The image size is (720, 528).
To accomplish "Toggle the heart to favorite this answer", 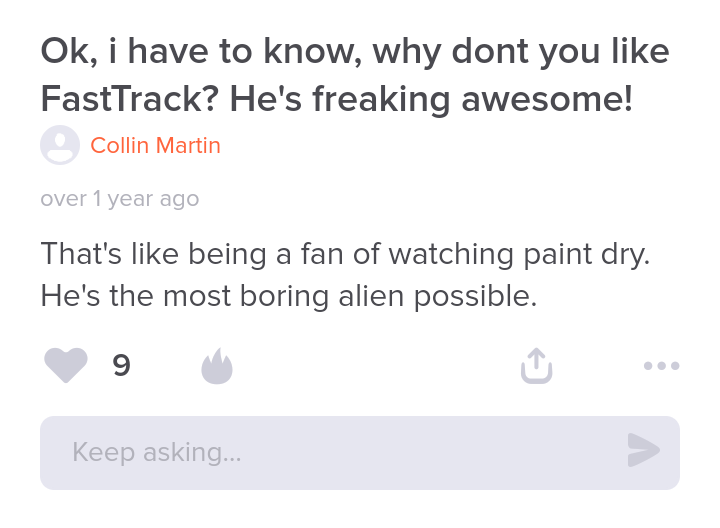I will click(x=66, y=366).
